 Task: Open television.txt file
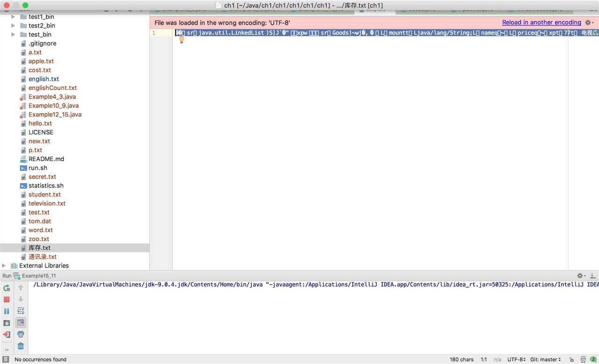click(x=47, y=204)
